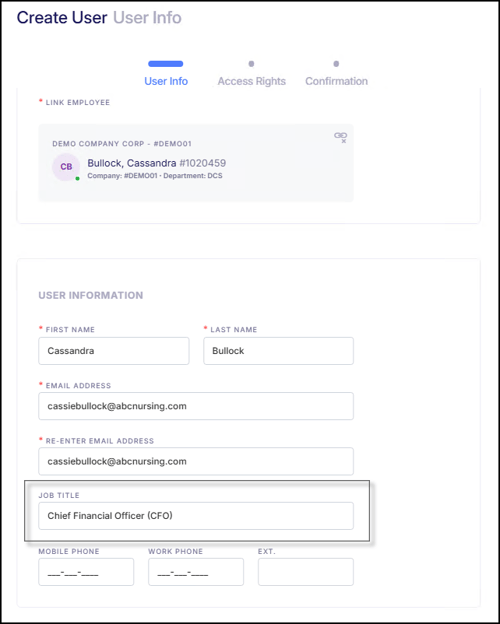
Task: Click the blue User Info step indicator
Action: point(166,64)
